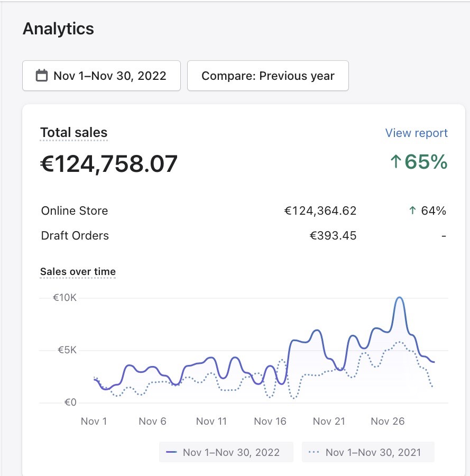The width and height of the screenshot is (470, 476).
Task: Click the Total sales heading
Action: 74,133
